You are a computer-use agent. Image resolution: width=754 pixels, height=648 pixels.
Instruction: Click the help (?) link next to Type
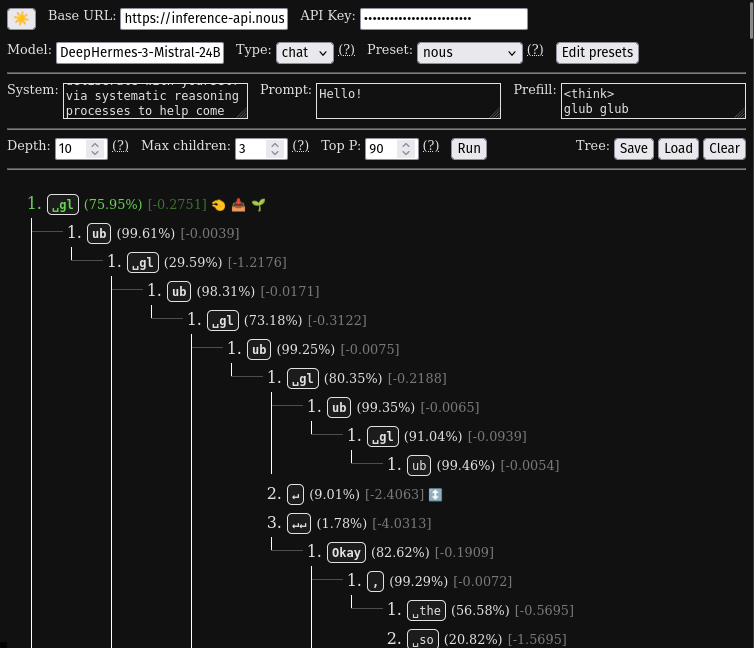point(346,50)
